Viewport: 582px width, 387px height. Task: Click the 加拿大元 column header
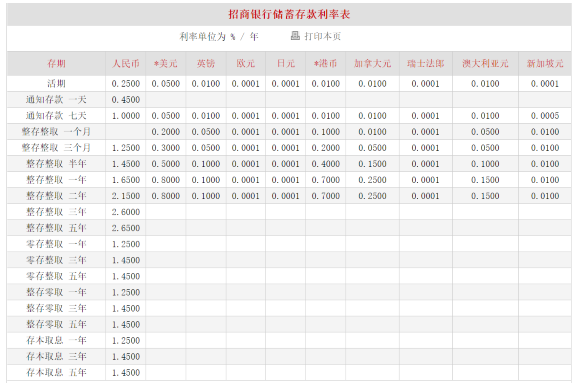372,63
